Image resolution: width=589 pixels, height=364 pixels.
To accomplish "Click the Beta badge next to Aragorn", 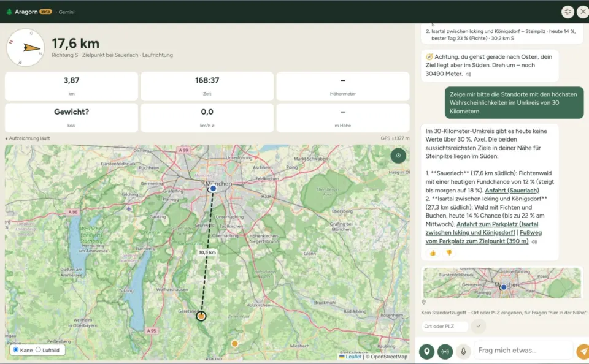I will tap(45, 12).
